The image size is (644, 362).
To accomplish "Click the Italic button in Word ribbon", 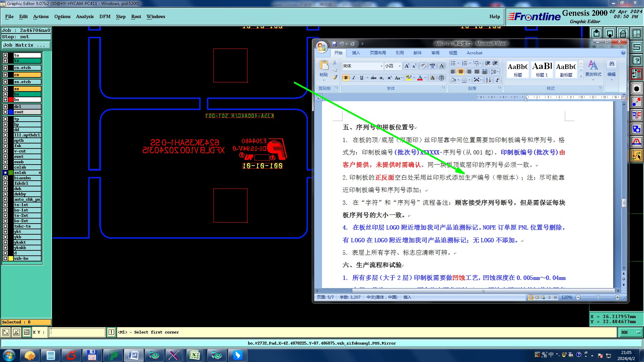I will (354, 78).
